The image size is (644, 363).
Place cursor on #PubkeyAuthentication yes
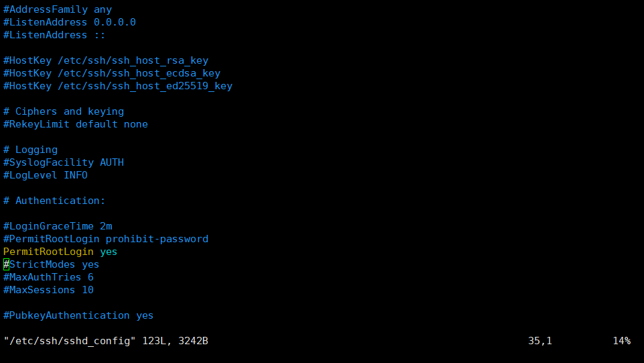point(78,315)
